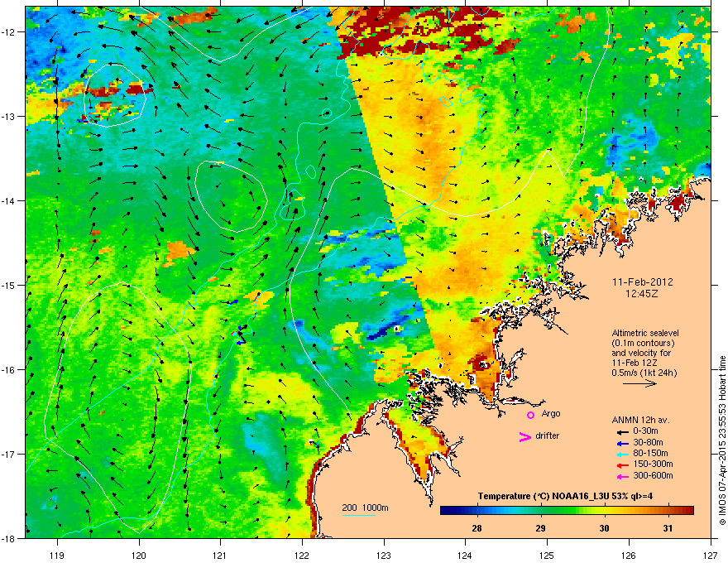The image size is (728, 563).
Task: Click the 'ANMN 12h av.' legend heading
Action: pos(640,420)
